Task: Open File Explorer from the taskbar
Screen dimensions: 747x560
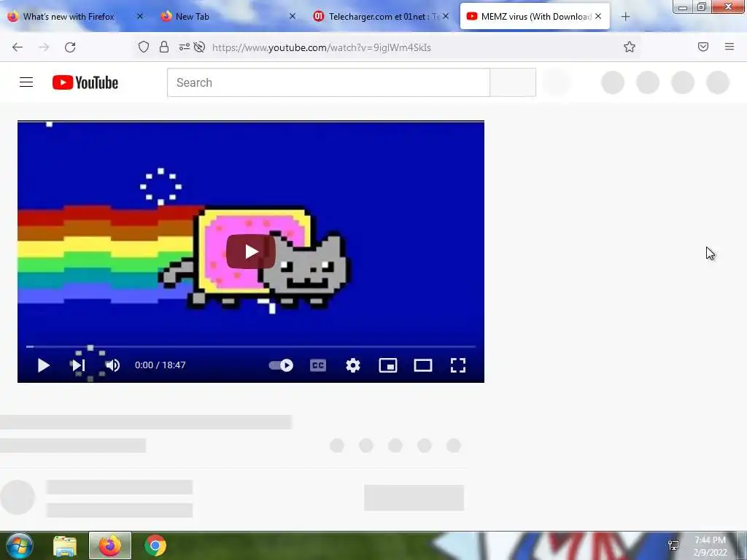Action: pyautogui.click(x=65, y=546)
